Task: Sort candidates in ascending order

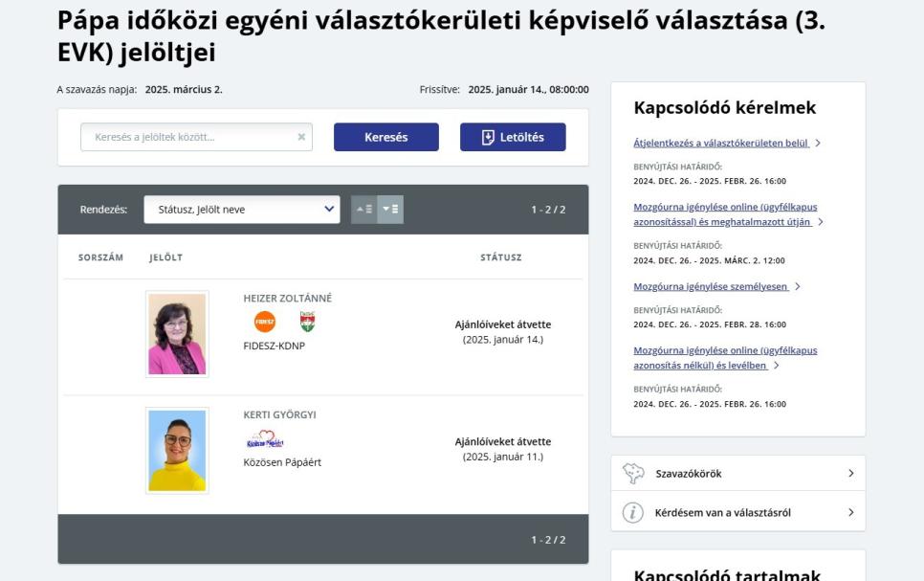Action: (364, 210)
